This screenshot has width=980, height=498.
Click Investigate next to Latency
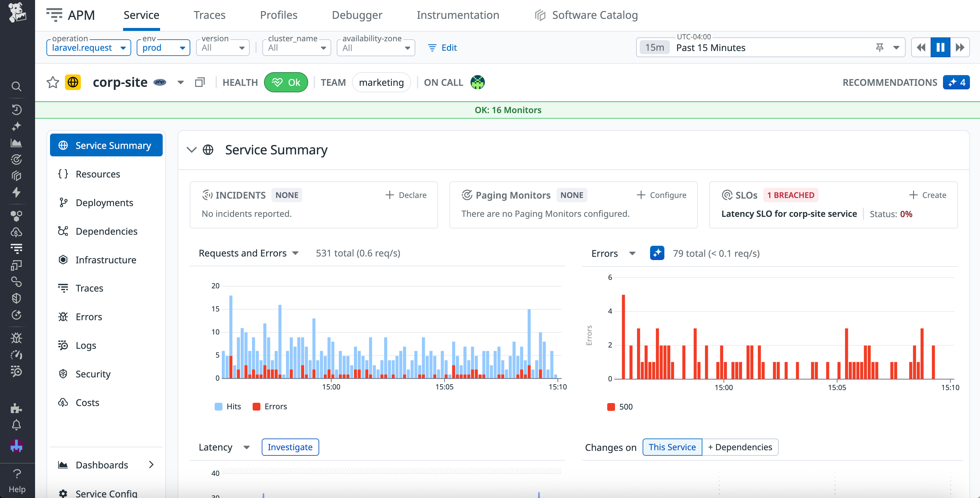[290, 447]
